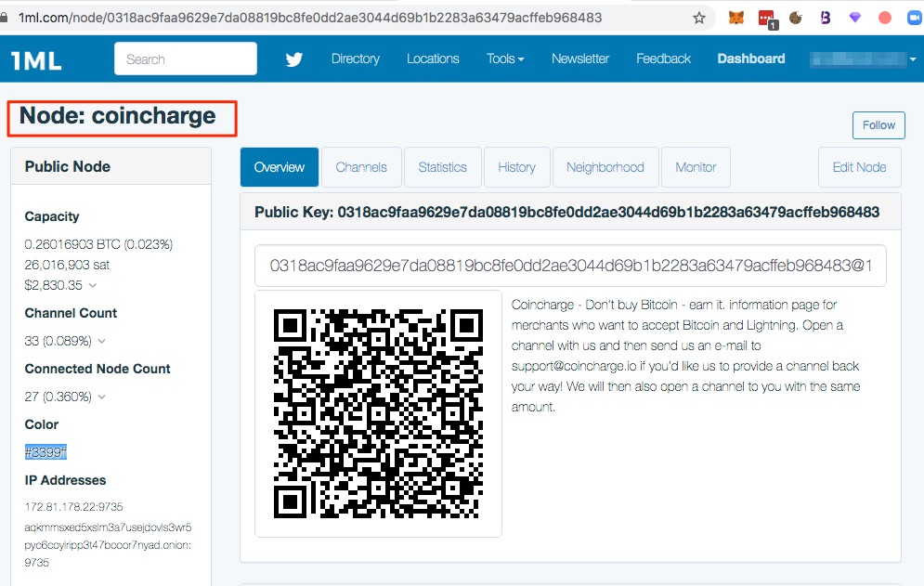The width and height of the screenshot is (924, 586).
Task: Expand the Channel Count chevron
Action: (x=102, y=342)
